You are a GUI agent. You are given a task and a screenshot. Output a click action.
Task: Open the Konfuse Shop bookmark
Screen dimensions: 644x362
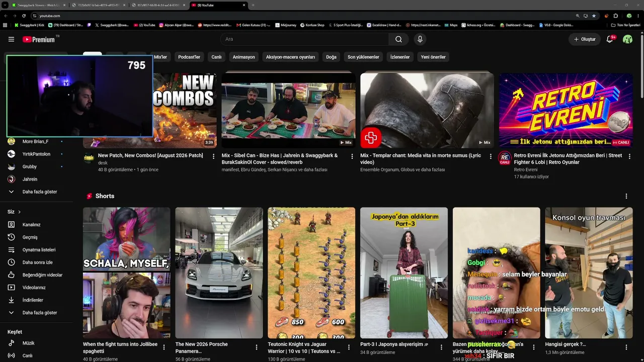pos(312,25)
